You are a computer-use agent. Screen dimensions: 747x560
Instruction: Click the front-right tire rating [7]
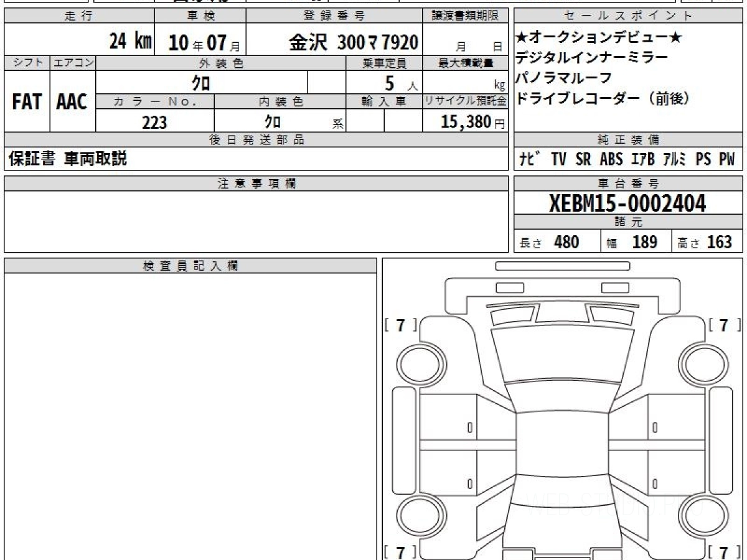(x=724, y=325)
